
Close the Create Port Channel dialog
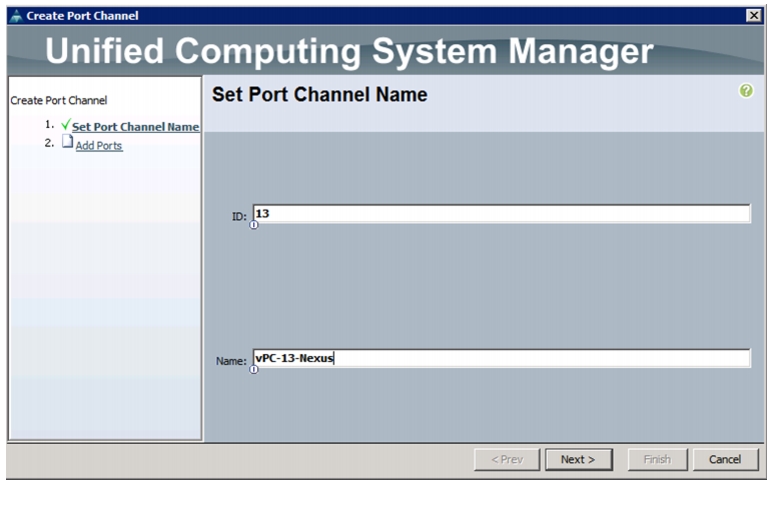coord(754,16)
